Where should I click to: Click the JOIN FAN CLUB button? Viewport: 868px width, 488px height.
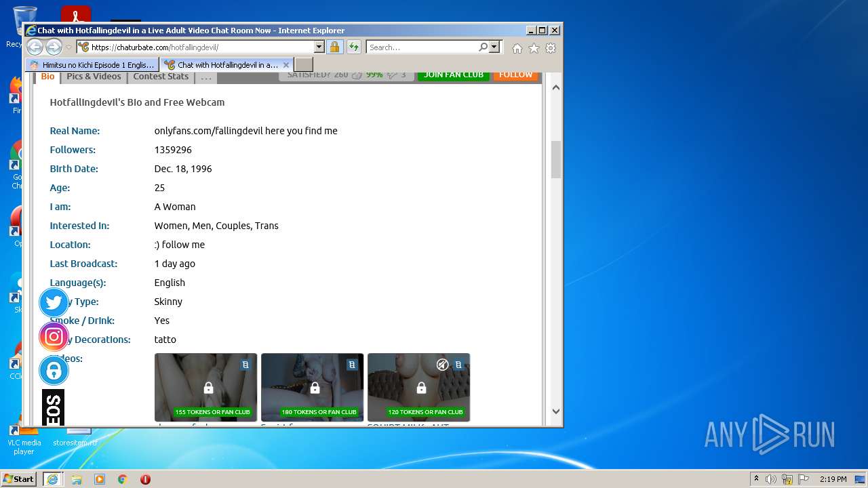454,75
